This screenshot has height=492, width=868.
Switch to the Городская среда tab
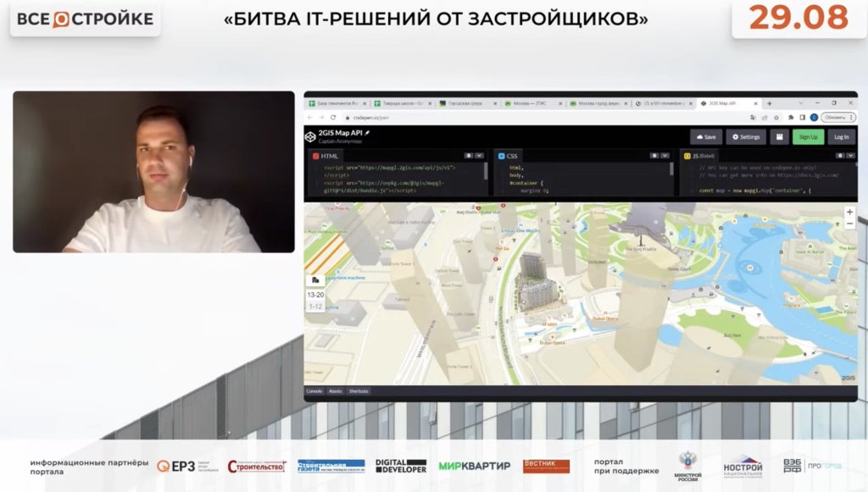[x=468, y=103]
